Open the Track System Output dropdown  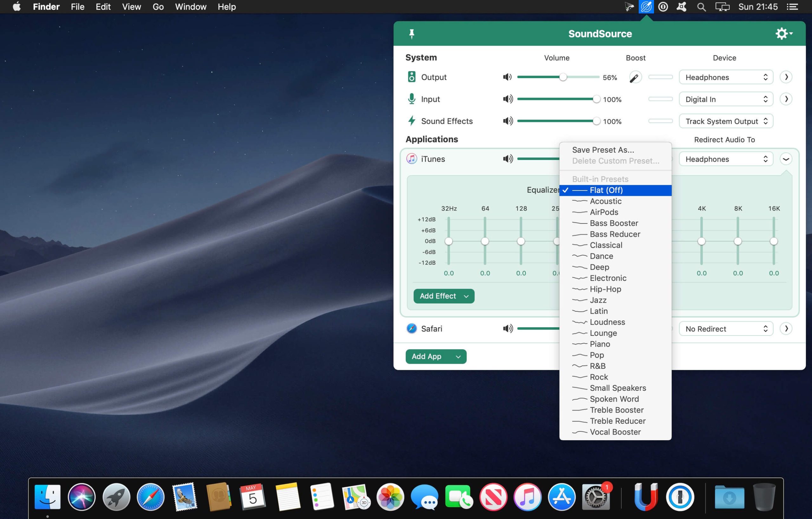coord(726,121)
